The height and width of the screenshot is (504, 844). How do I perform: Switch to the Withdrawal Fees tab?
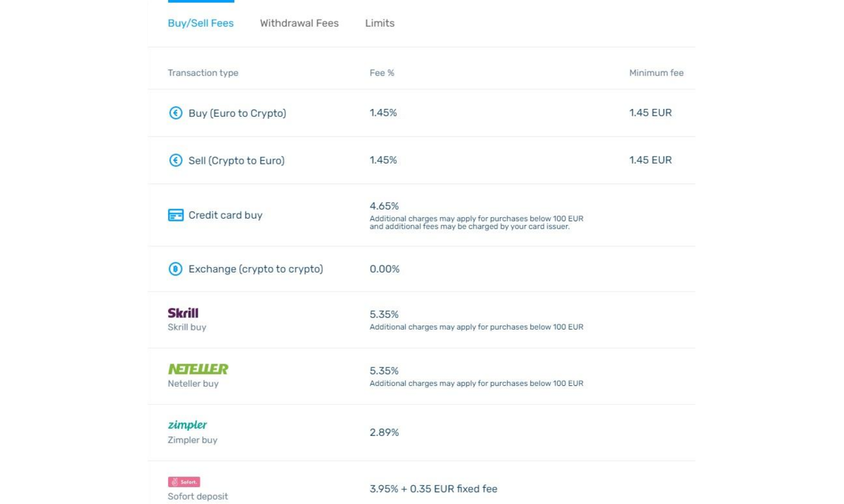[x=299, y=23]
